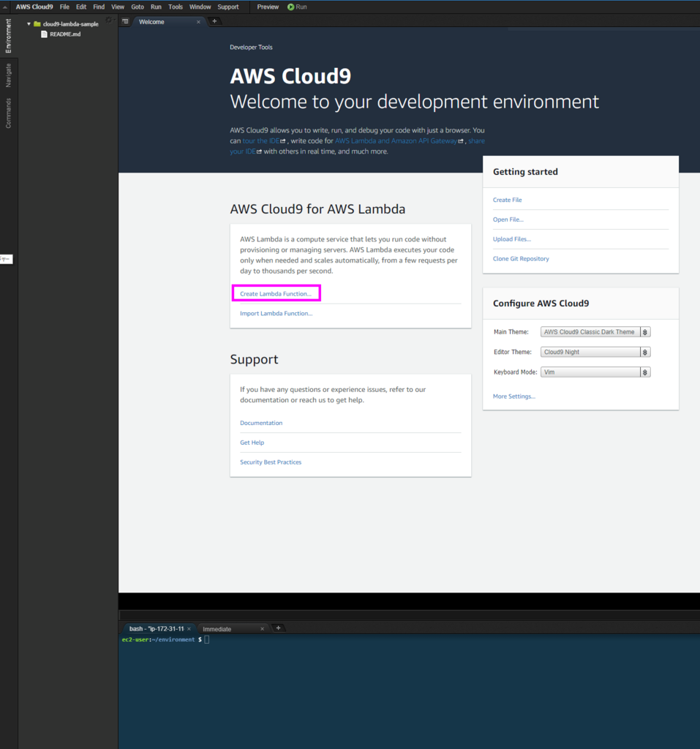700x749 pixels.
Task: Click the Editor Theme dropdown arrow button
Action: [x=645, y=352]
